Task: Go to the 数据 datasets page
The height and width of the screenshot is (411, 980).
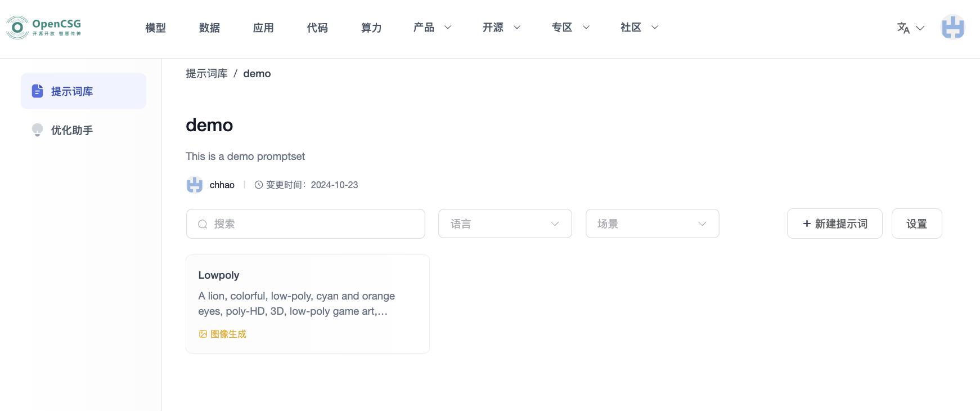Action: (x=209, y=28)
